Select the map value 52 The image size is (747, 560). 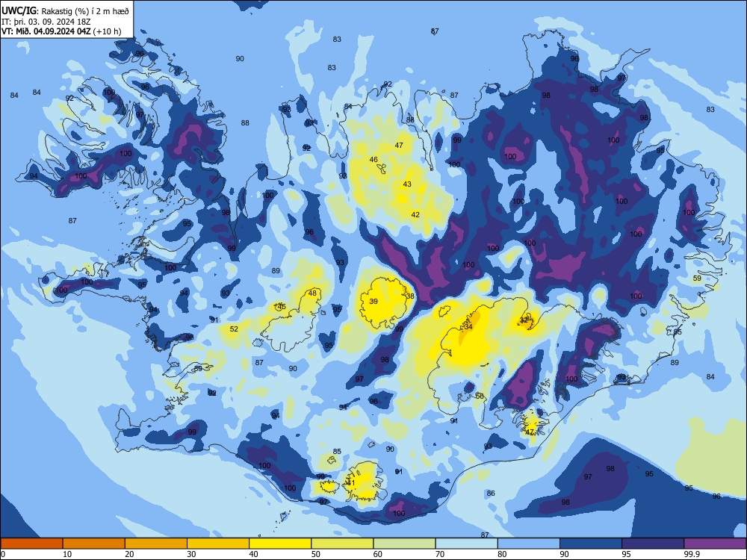(x=234, y=329)
